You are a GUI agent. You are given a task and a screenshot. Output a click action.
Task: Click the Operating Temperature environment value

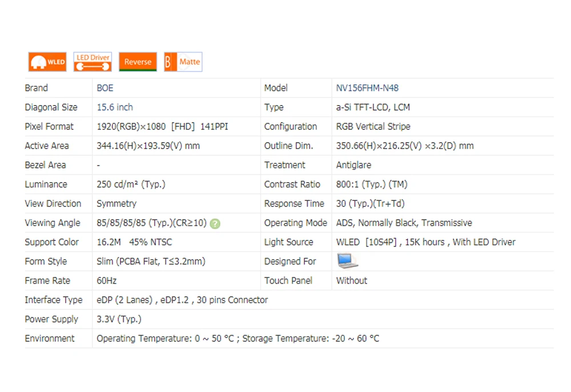pos(238,339)
